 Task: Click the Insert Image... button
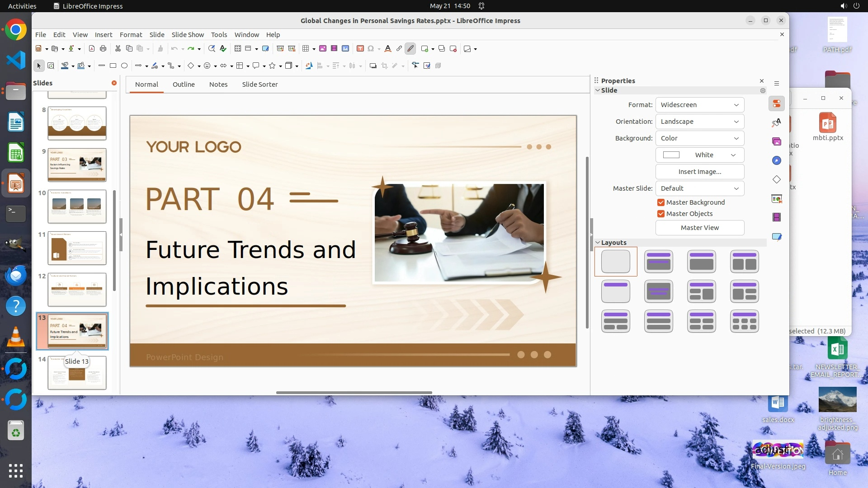tap(699, 172)
